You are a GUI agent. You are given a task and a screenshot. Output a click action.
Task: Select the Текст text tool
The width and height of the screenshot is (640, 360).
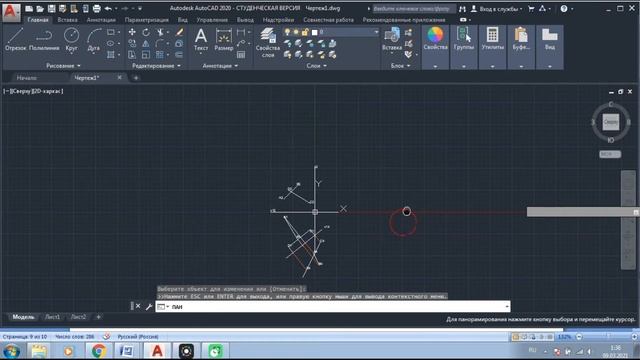pyautogui.click(x=200, y=40)
